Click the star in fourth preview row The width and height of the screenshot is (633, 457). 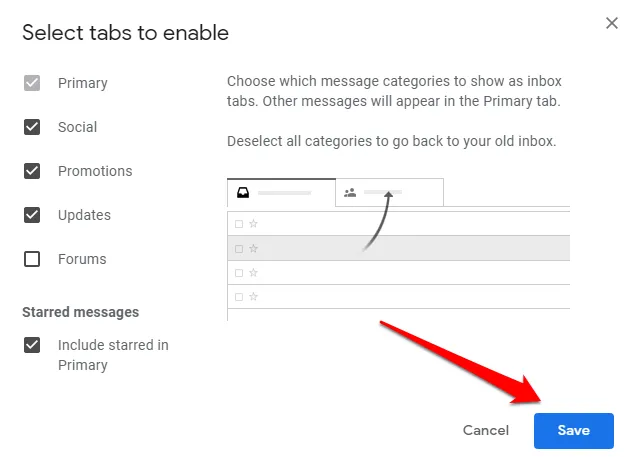tap(253, 296)
